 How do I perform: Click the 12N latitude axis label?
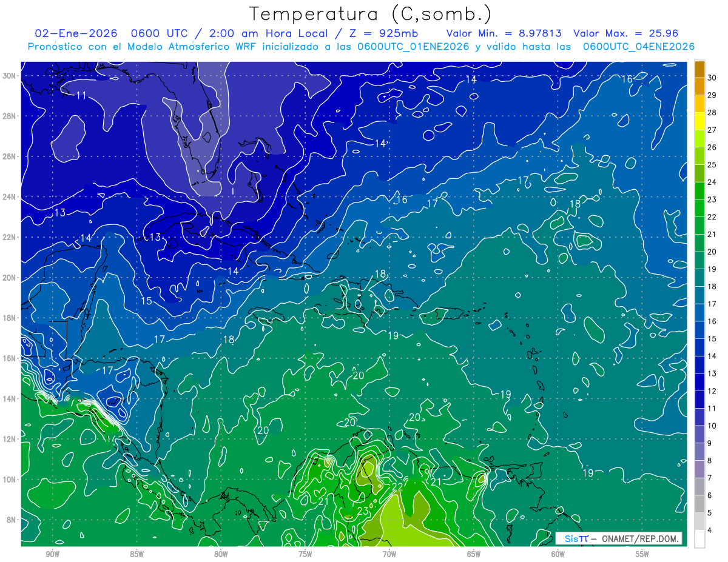9,439
